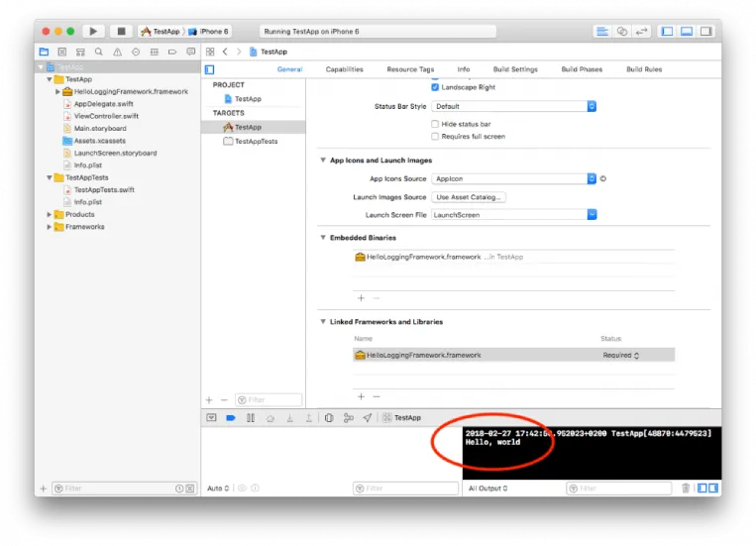Deactivate breakpoints in debug bar
This screenshot has height=546, width=756.
pos(231,418)
